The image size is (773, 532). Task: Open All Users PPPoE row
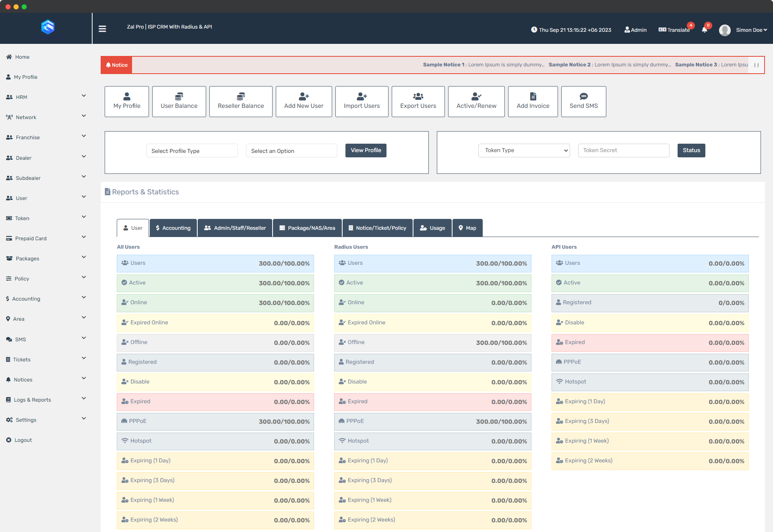pos(215,421)
